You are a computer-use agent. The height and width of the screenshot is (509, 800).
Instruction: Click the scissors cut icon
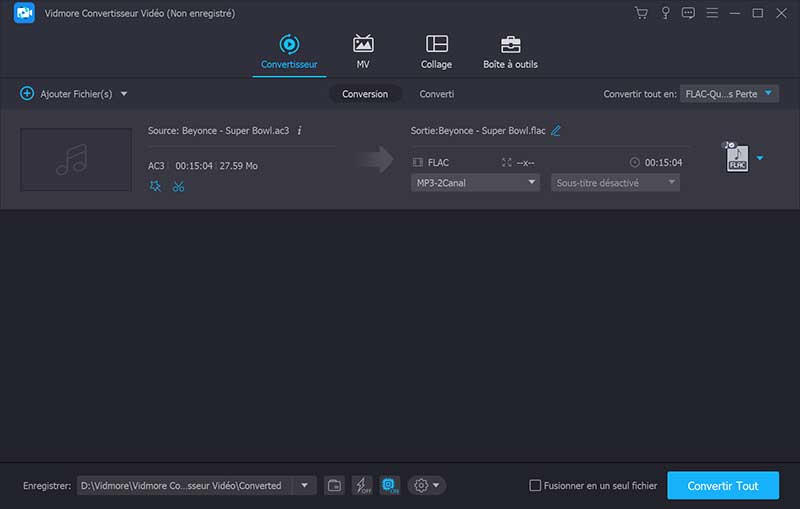[x=178, y=186]
